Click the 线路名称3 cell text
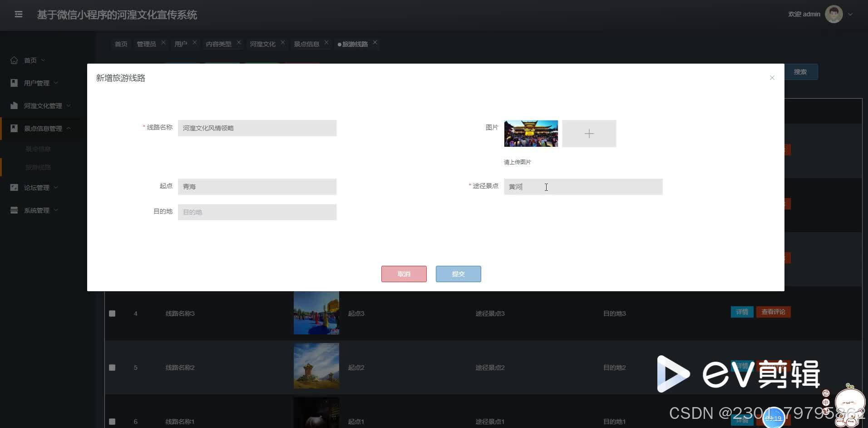 pos(180,314)
